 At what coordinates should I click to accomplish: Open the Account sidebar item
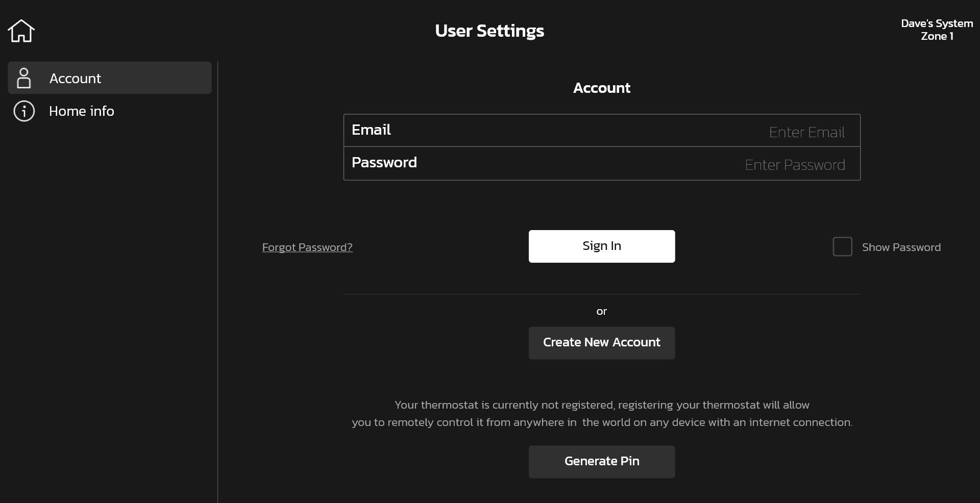[x=110, y=78]
